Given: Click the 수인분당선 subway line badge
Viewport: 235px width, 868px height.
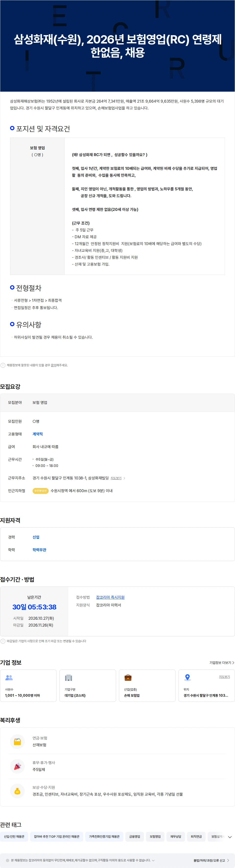Looking at the screenshot, I should tap(41, 491).
